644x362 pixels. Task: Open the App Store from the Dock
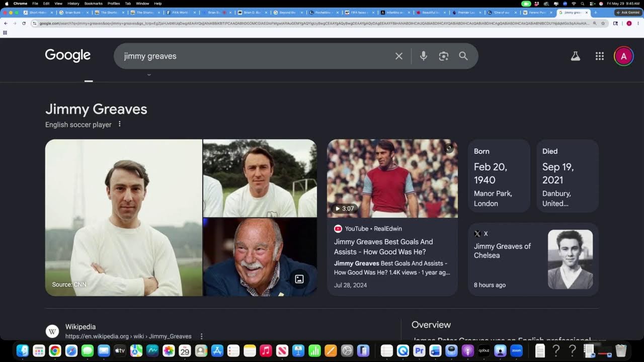217,350
